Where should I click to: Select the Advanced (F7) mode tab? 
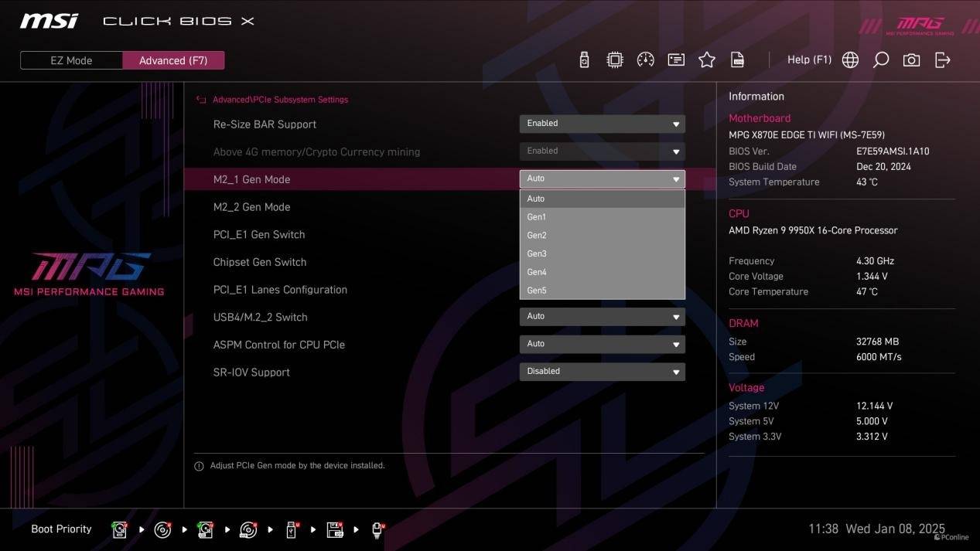pos(173,60)
